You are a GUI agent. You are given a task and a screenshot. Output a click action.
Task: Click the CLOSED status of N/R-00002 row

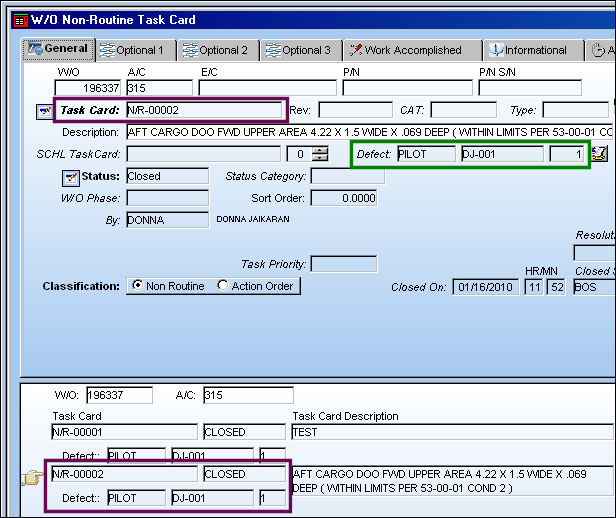244,474
